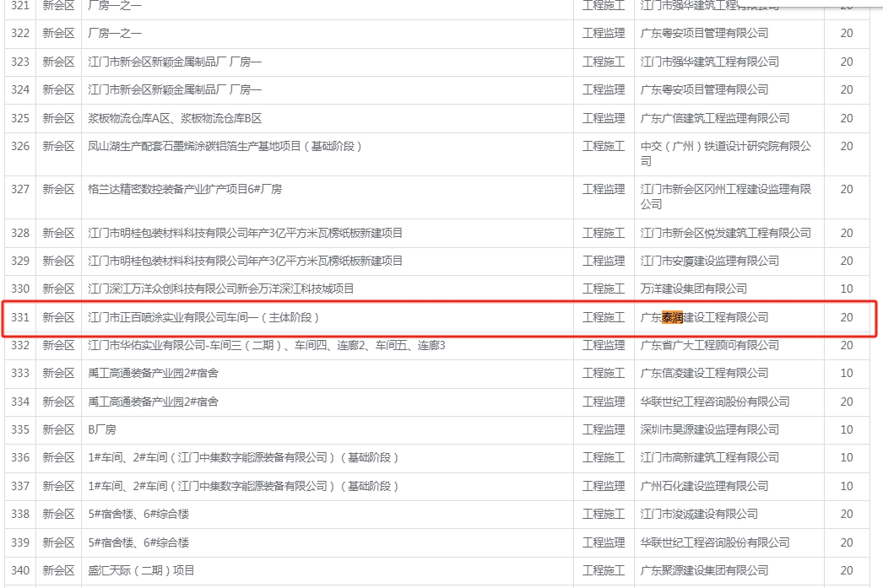Select 华联世纪工程咨询股份有限公司 in row 339
This screenshot has height=588, width=883.
pyautogui.click(x=715, y=542)
